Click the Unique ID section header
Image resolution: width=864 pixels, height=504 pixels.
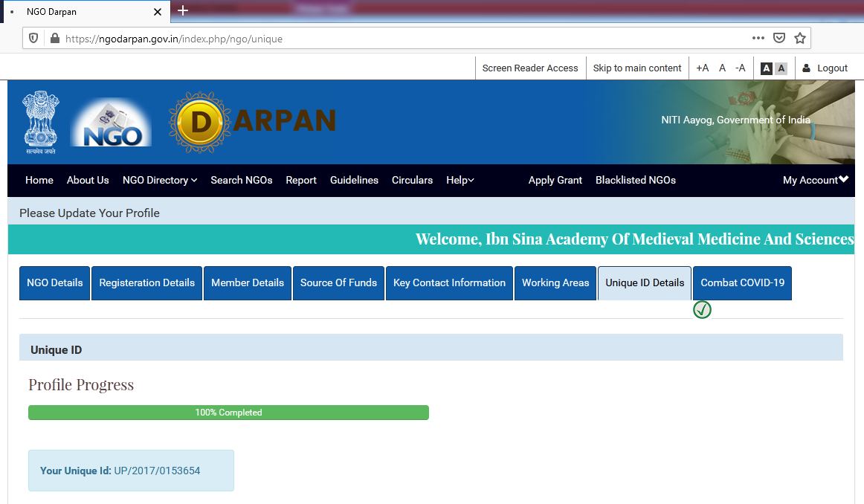pyautogui.click(x=431, y=348)
